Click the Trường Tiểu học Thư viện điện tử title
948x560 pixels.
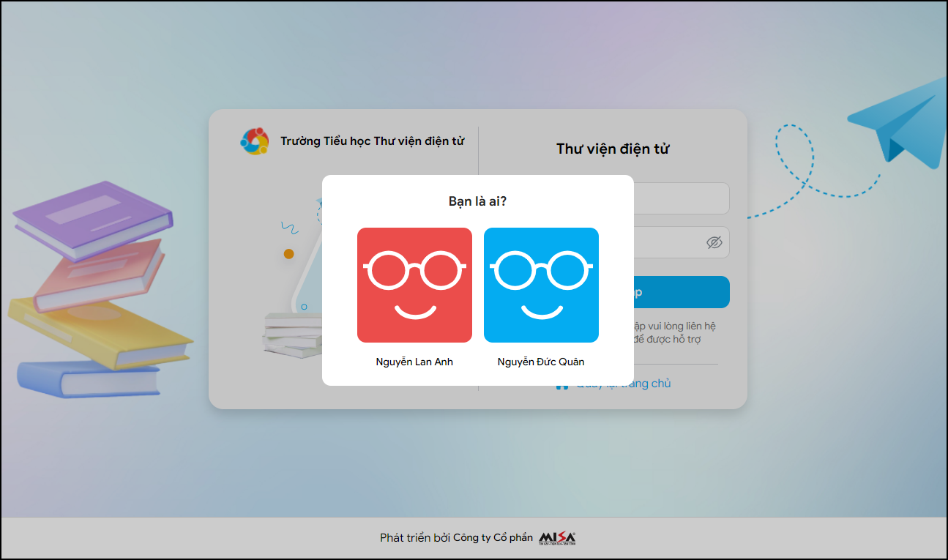pyautogui.click(x=372, y=141)
